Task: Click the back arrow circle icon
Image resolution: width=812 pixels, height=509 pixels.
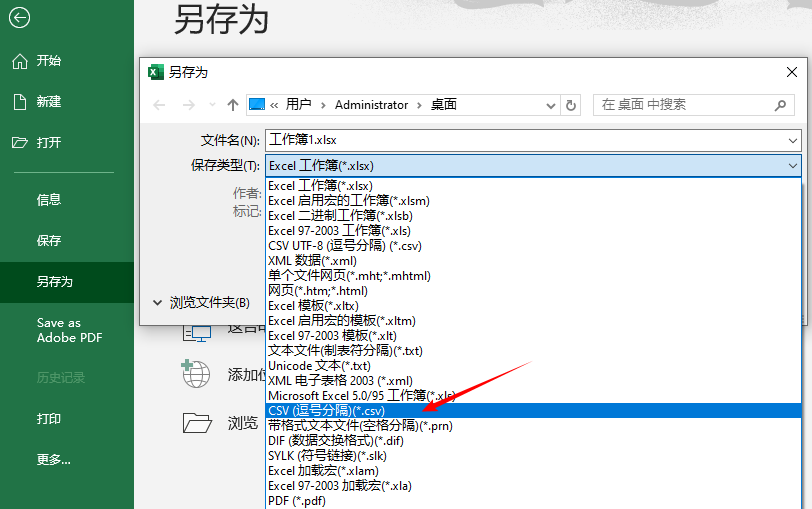Action: [x=19, y=18]
